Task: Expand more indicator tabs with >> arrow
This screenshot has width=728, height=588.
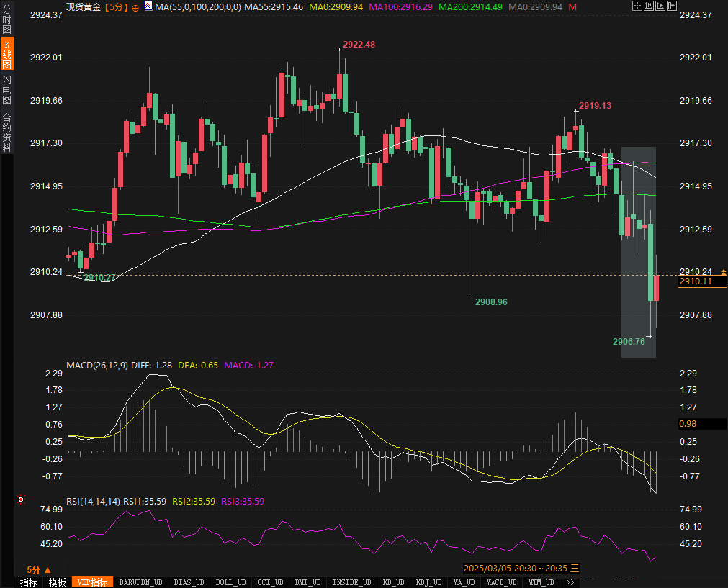Action: 570,582
